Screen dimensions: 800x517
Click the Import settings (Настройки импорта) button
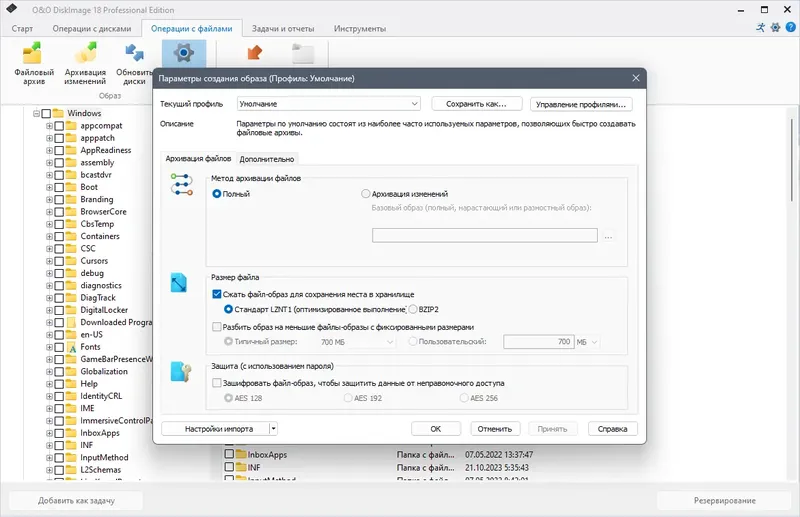click(x=216, y=429)
